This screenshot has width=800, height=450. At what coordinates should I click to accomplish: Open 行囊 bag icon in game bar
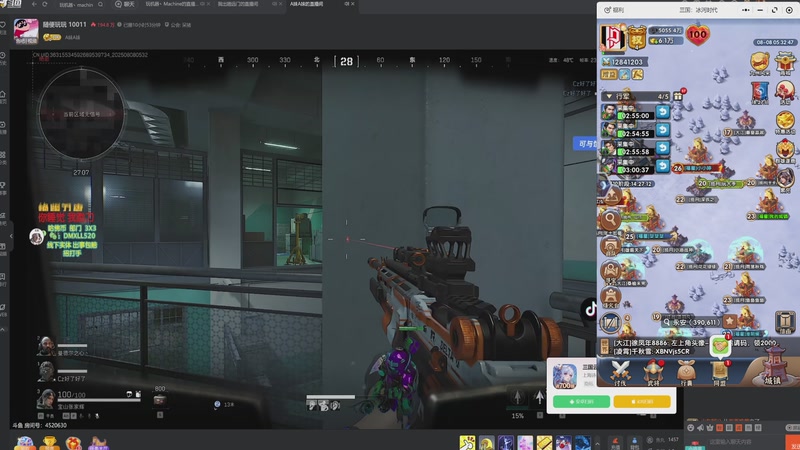(686, 371)
